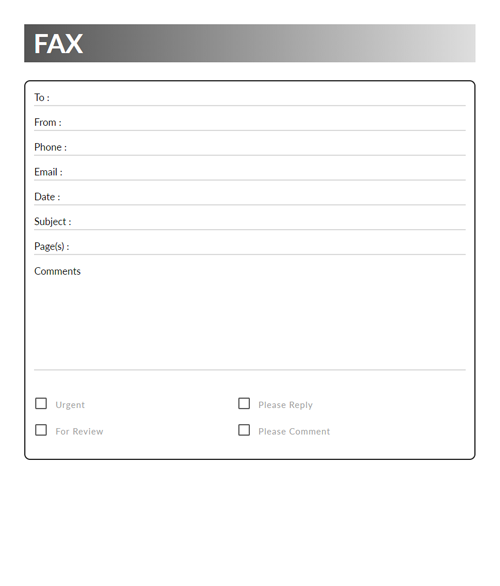Select the Please Comment checkbox
500x586 pixels.
click(x=244, y=430)
